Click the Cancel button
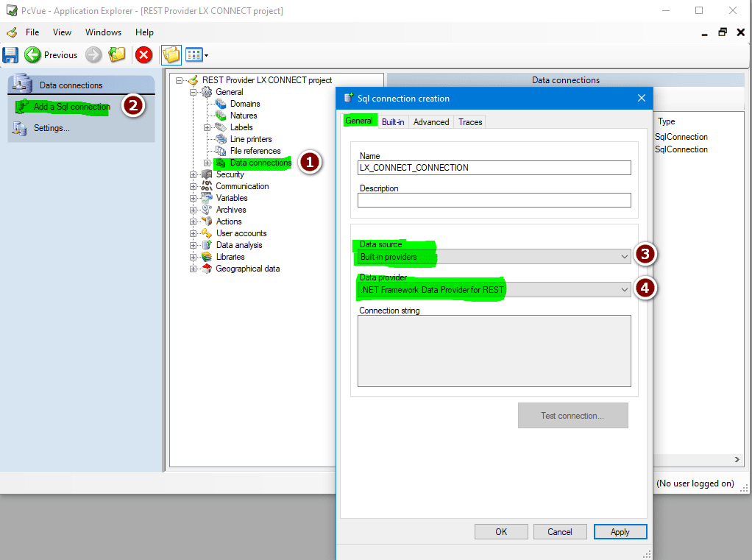 (560, 532)
